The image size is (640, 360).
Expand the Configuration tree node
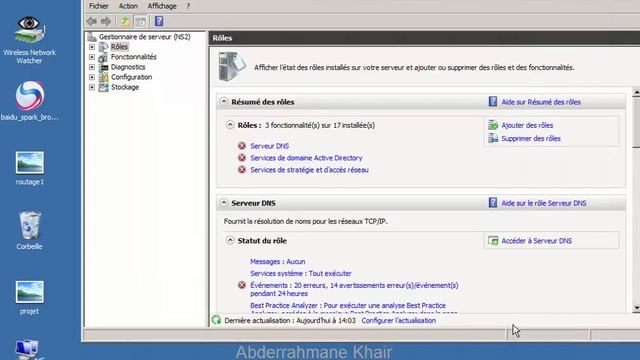point(92,77)
